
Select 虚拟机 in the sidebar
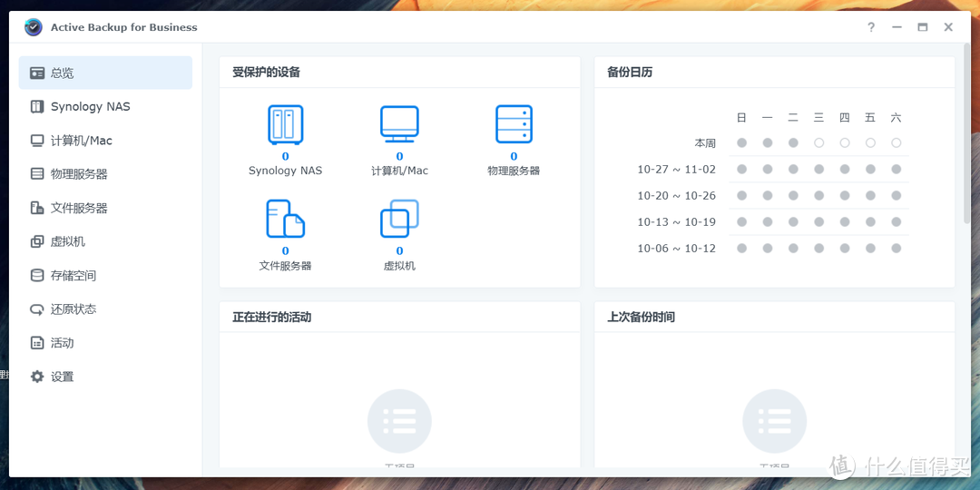105,242
